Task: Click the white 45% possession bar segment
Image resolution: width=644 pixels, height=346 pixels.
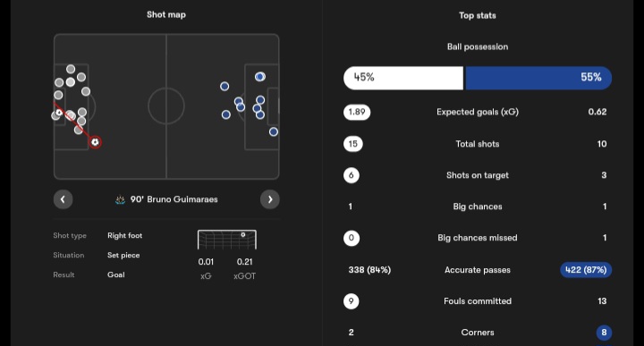Action: (x=403, y=78)
